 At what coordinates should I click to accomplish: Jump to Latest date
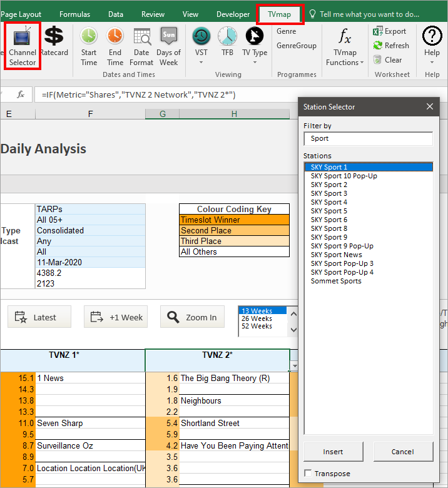tap(39, 317)
